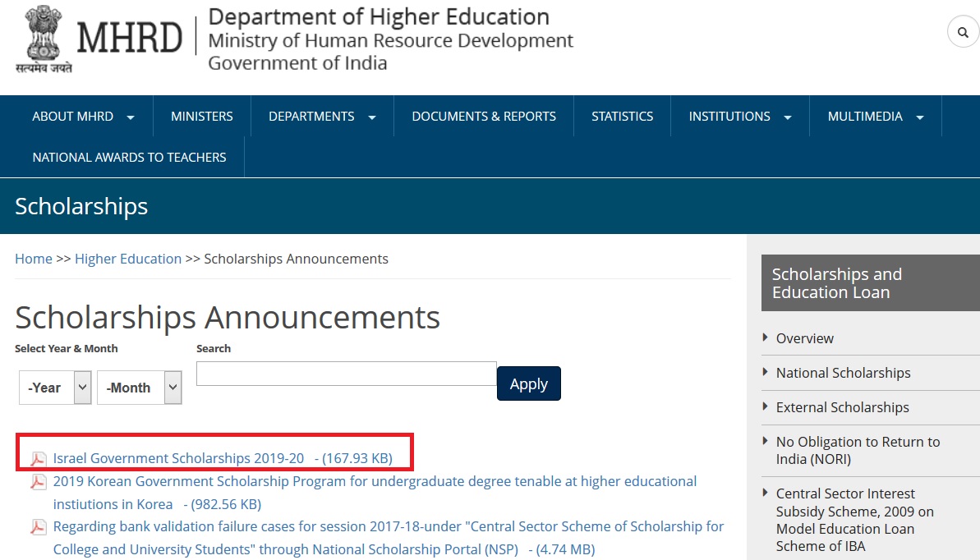Open the About MHRD menu
The height and width of the screenshot is (560, 980).
point(72,117)
